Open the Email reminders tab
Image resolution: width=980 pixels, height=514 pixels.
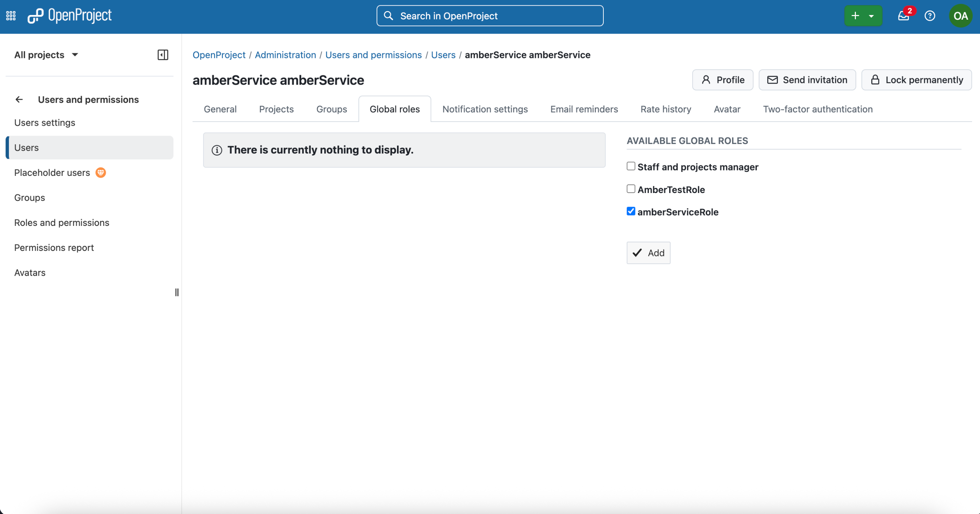tap(584, 109)
